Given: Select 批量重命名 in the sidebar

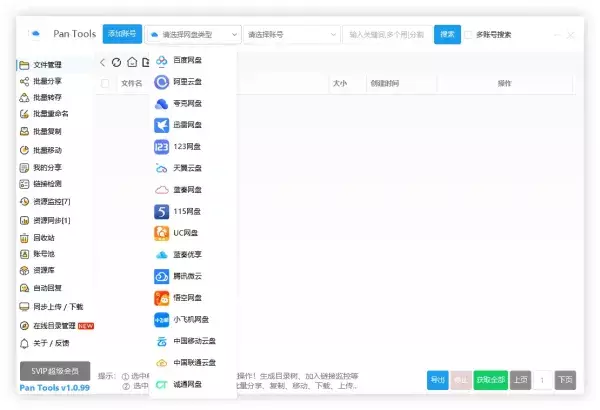Looking at the screenshot, I should pyautogui.click(x=44, y=114).
